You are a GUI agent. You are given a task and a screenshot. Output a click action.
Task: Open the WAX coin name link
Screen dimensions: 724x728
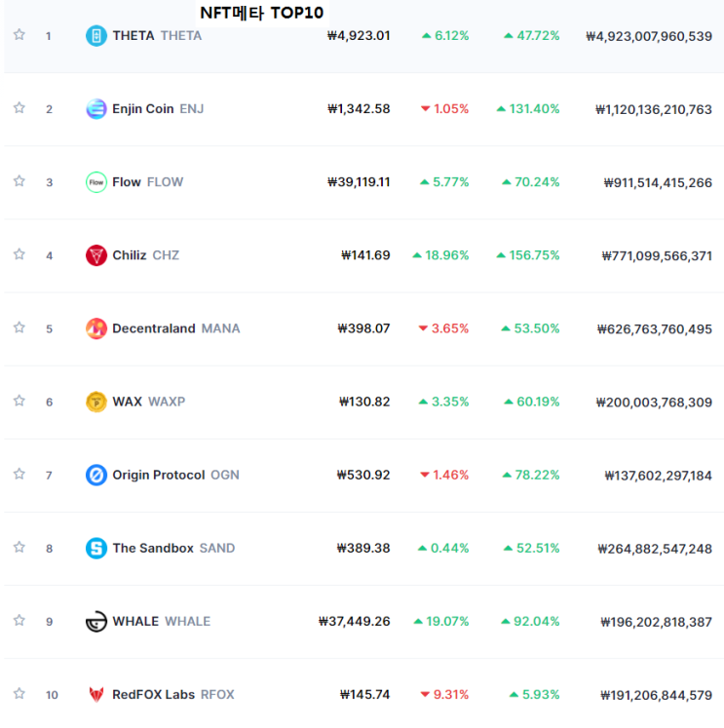click(x=128, y=402)
